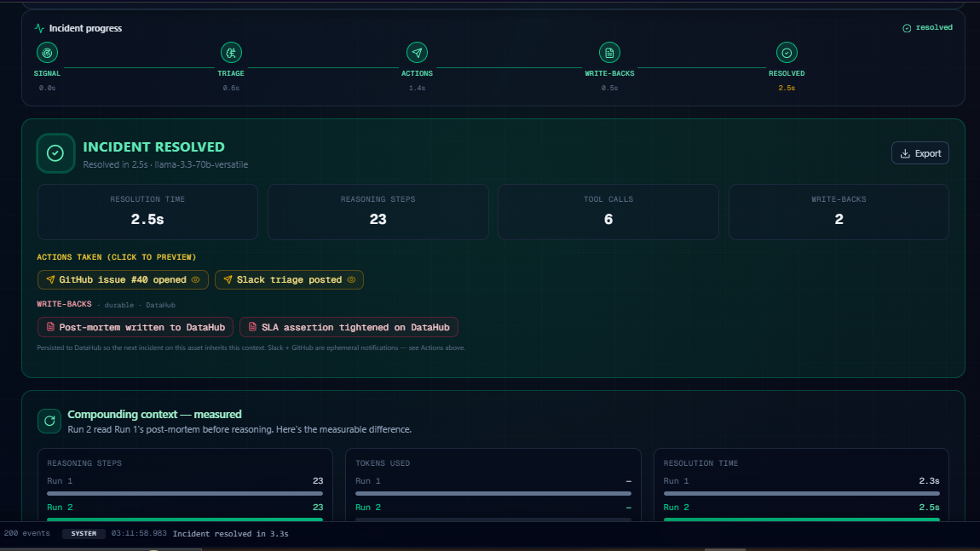Click the INCIDENT RESOLVED heading
Screen dimensions: 980x551
pos(153,146)
